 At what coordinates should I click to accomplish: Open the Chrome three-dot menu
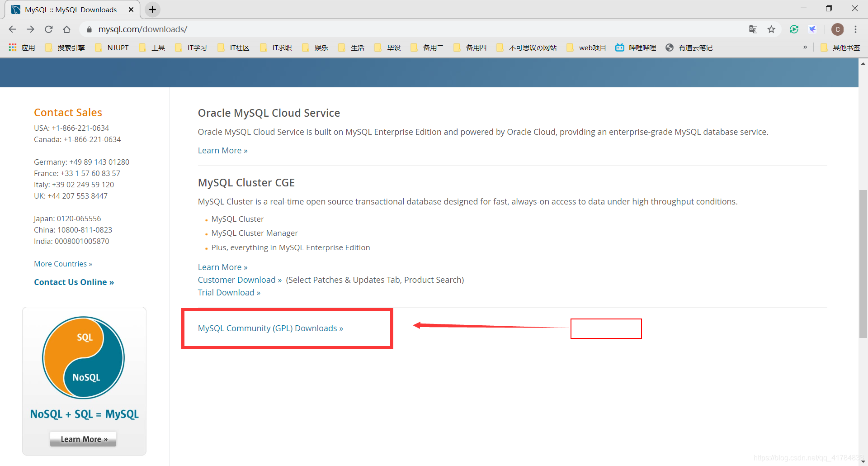[x=856, y=29]
